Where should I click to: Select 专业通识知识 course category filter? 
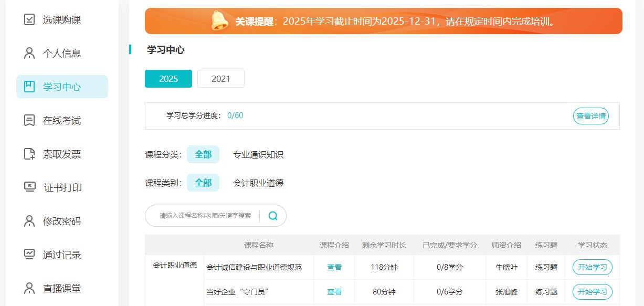[257, 154]
